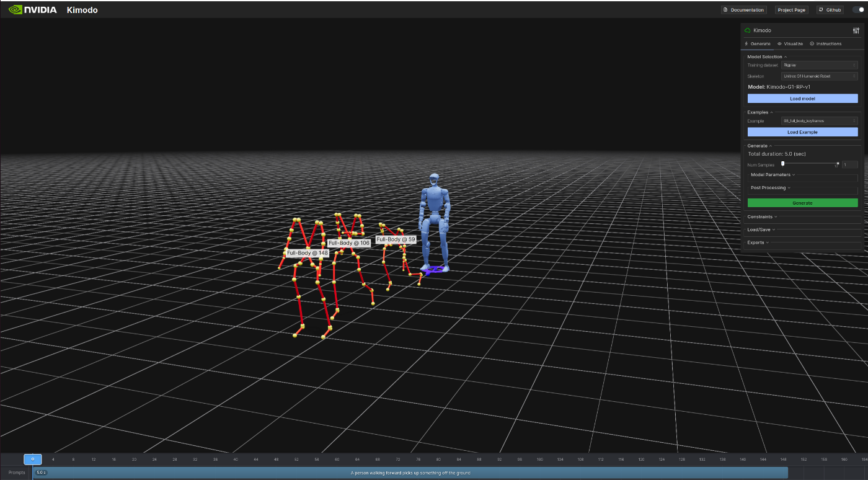
Task: Open the Project Page link
Action: (792, 10)
